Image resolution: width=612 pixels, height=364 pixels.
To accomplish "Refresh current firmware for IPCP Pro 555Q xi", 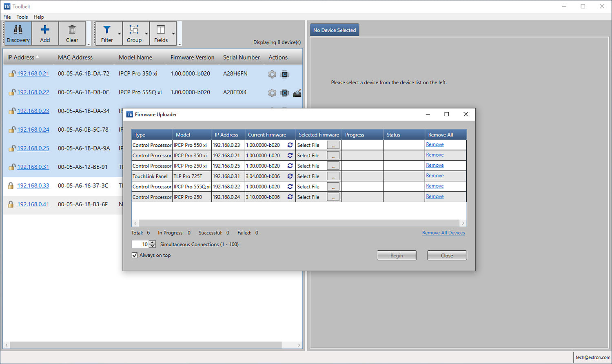I will coord(290,187).
